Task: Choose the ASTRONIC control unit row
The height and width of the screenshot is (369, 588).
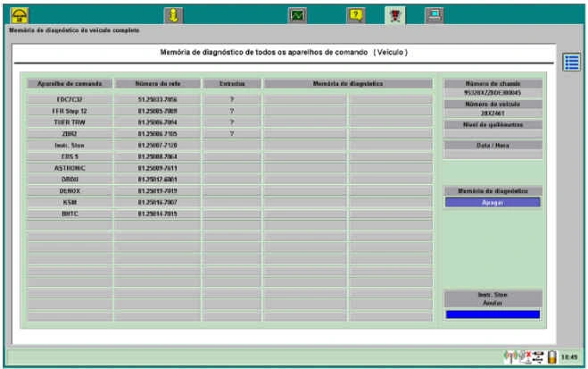Action: 70,167
